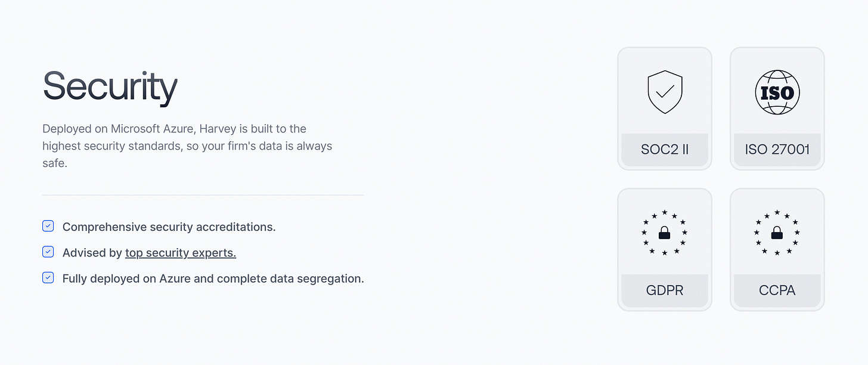Open the top security experts link
This screenshot has height=365, width=868.
coord(181,253)
